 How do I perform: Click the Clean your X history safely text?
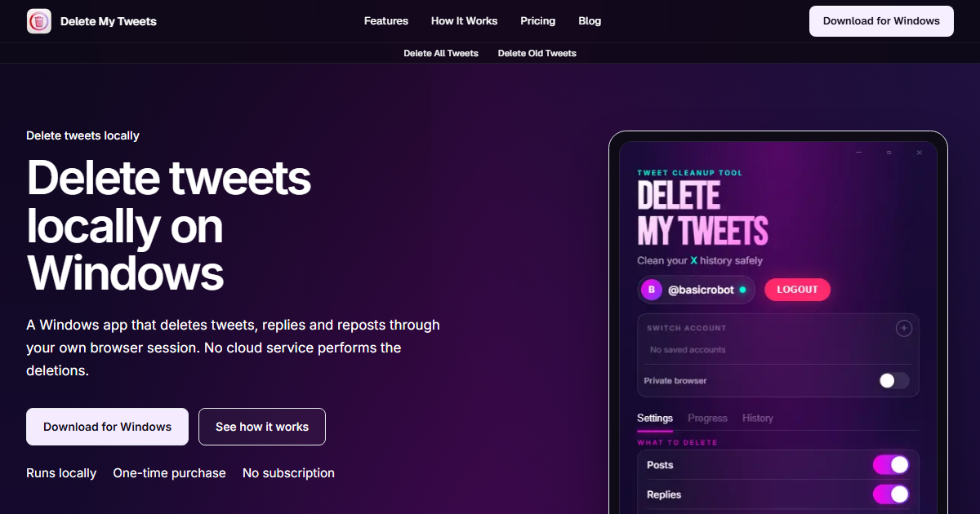[x=700, y=260]
